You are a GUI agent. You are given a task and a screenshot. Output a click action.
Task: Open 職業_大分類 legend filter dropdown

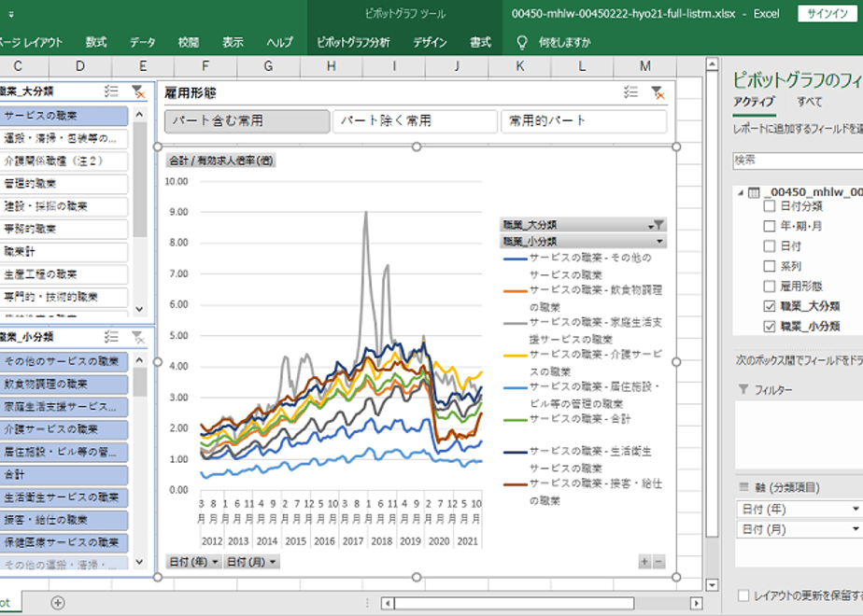[657, 224]
